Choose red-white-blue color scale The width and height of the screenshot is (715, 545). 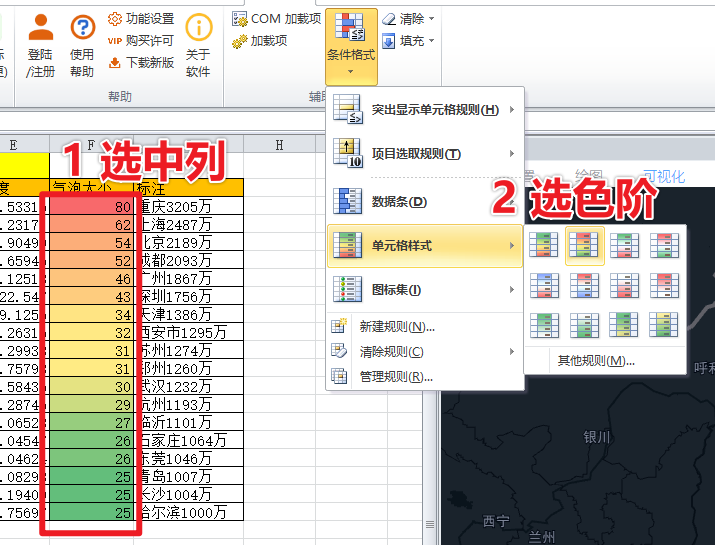tap(584, 285)
